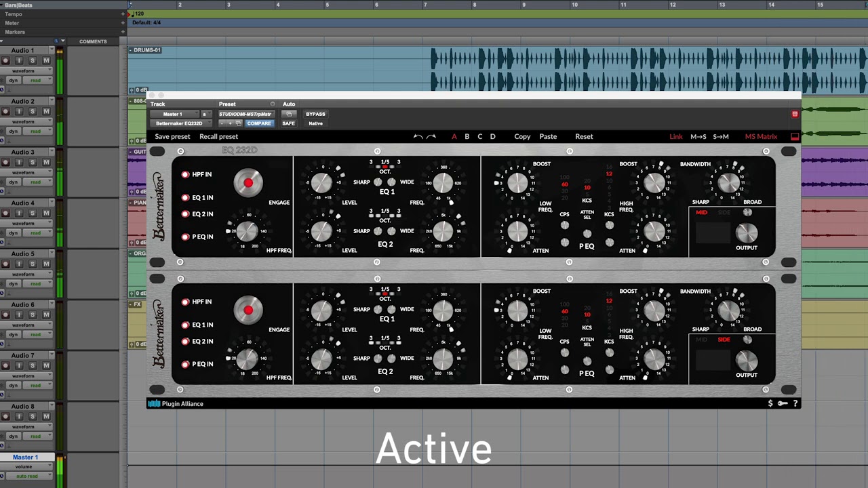
Task: Open the preset settings copy icon beside plus
Action: 239,123
